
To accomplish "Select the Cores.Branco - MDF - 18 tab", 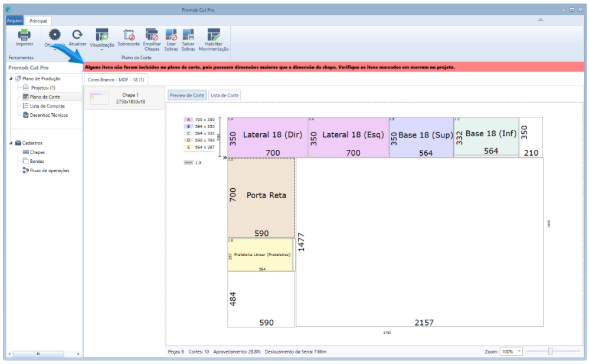I will pyautogui.click(x=116, y=79).
